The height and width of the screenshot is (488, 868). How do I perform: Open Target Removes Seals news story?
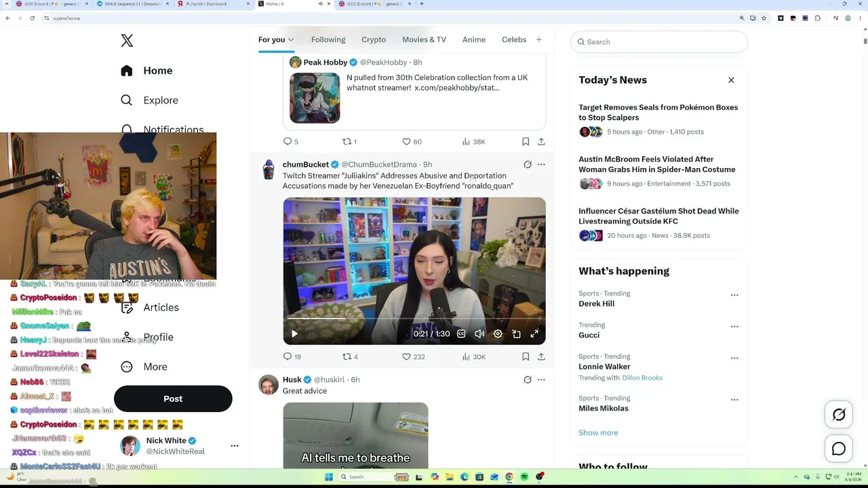(x=658, y=119)
